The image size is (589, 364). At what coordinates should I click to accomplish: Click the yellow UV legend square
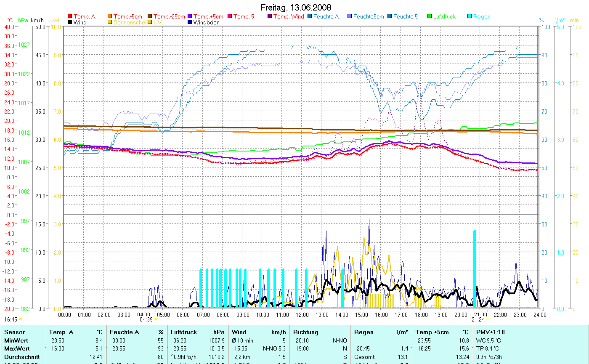[x=150, y=23]
